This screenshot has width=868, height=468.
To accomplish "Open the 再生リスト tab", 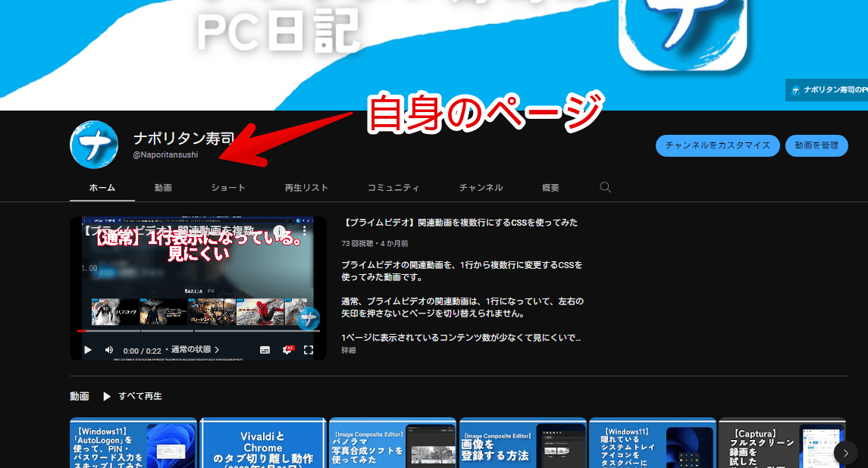I will click(x=306, y=188).
